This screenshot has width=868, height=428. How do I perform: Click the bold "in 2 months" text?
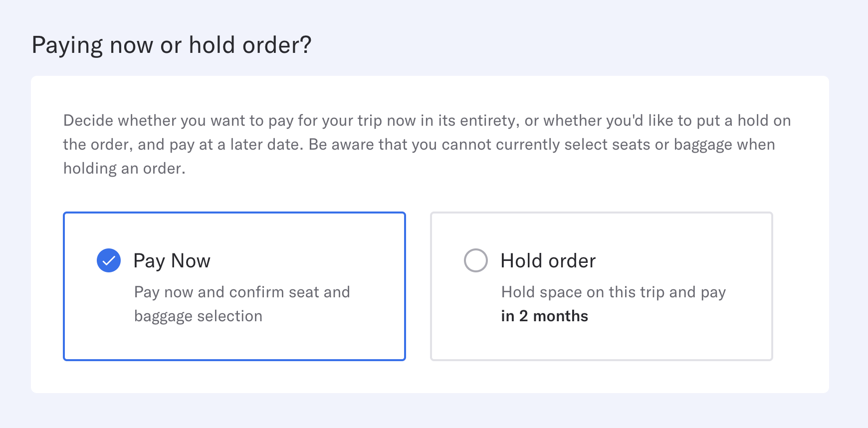(x=544, y=316)
